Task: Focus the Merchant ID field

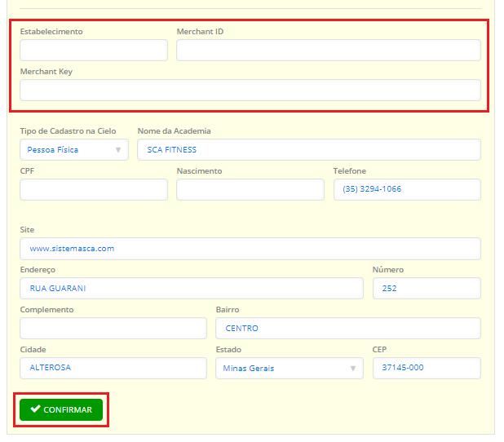Action: pos(329,50)
